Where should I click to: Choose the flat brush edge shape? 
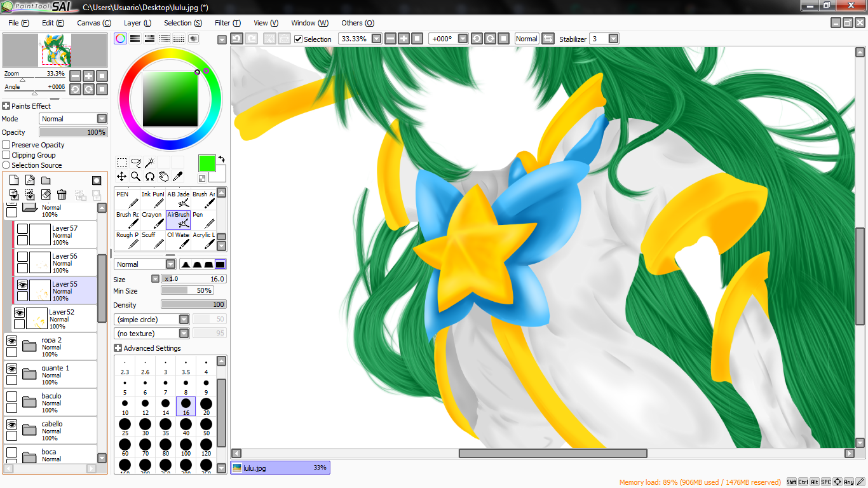(220, 264)
